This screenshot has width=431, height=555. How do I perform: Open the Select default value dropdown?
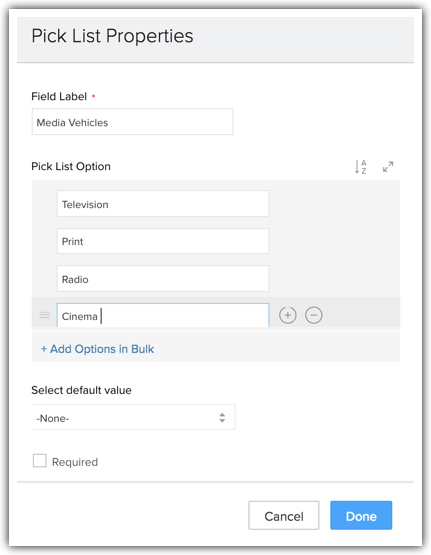tap(133, 418)
